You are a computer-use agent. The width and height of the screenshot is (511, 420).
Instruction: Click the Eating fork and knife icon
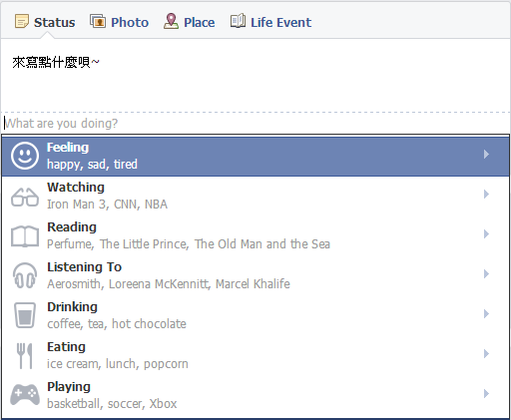point(25,356)
